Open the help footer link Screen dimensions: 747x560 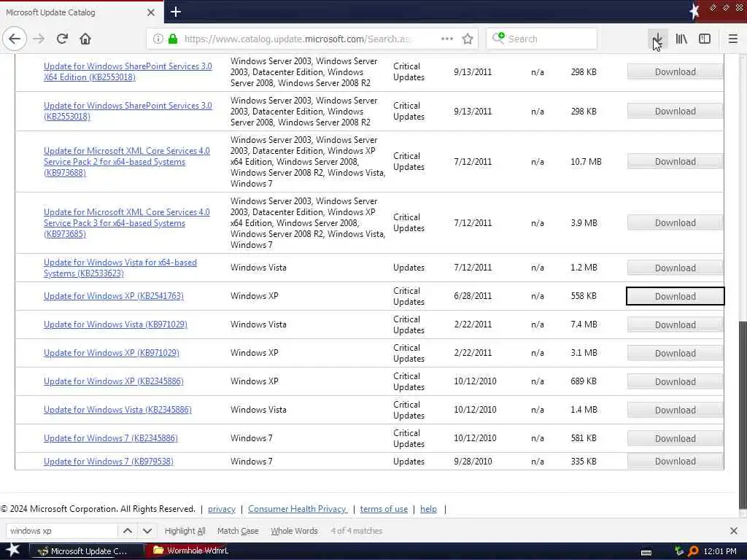428,509
